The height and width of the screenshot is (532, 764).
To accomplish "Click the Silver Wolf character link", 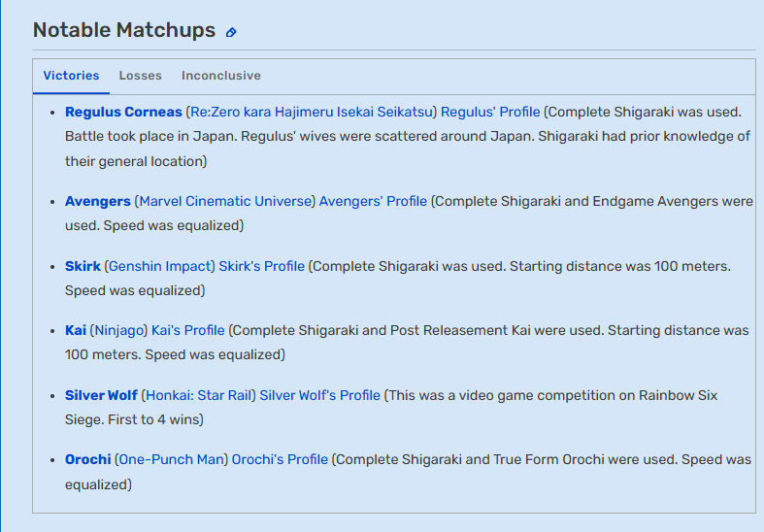I will click(x=101, y=395).
